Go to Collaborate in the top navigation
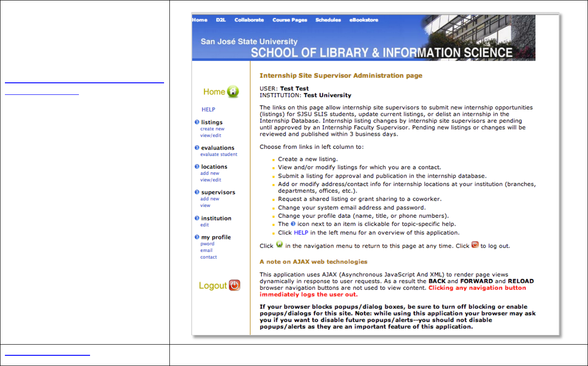 [249, 20]
